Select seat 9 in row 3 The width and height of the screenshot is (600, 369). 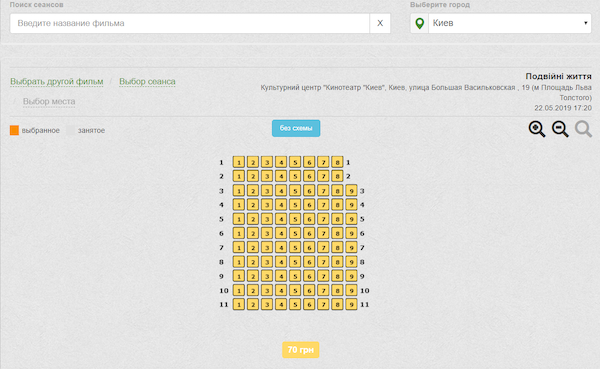pos(351,191)
